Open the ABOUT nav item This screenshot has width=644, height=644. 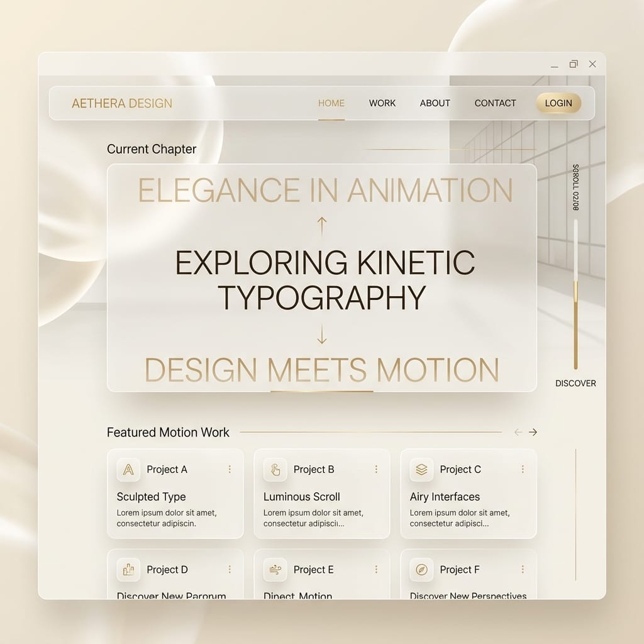coord(435,103)
